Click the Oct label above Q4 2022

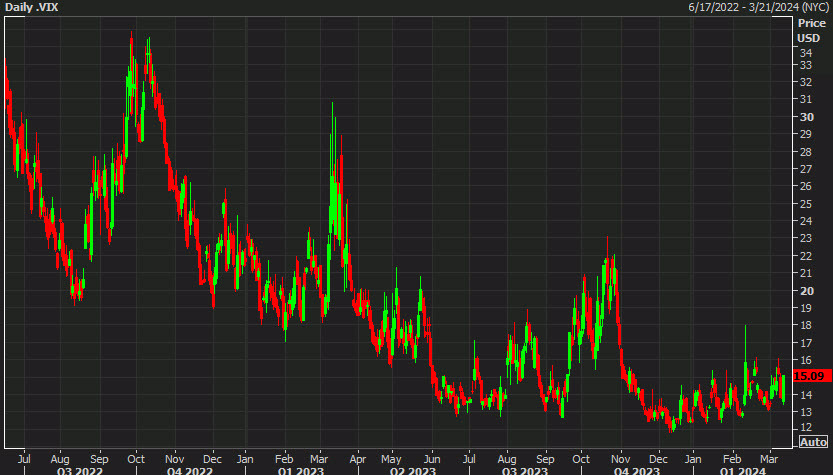coord(136,459)
